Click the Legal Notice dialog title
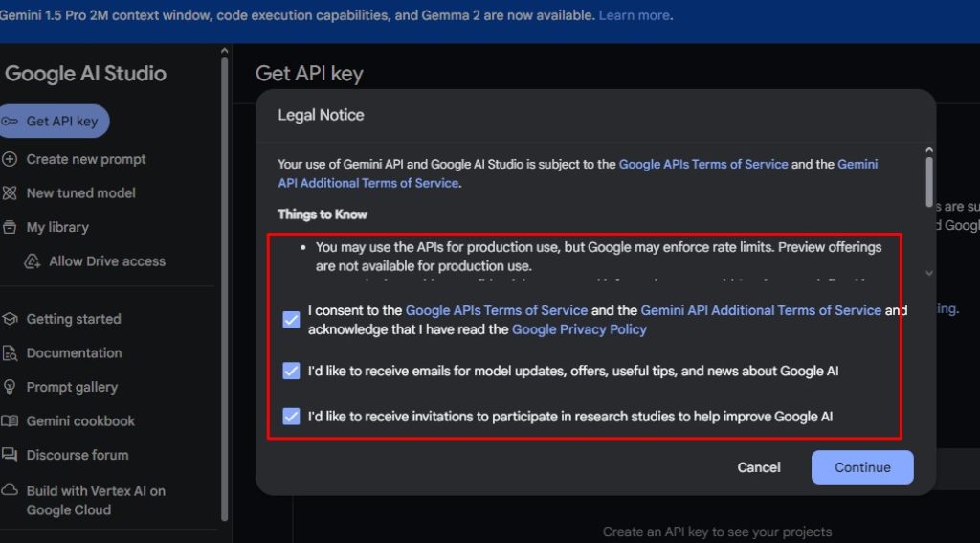Screen dimensions: 980x543 click(x=321, y=115)
